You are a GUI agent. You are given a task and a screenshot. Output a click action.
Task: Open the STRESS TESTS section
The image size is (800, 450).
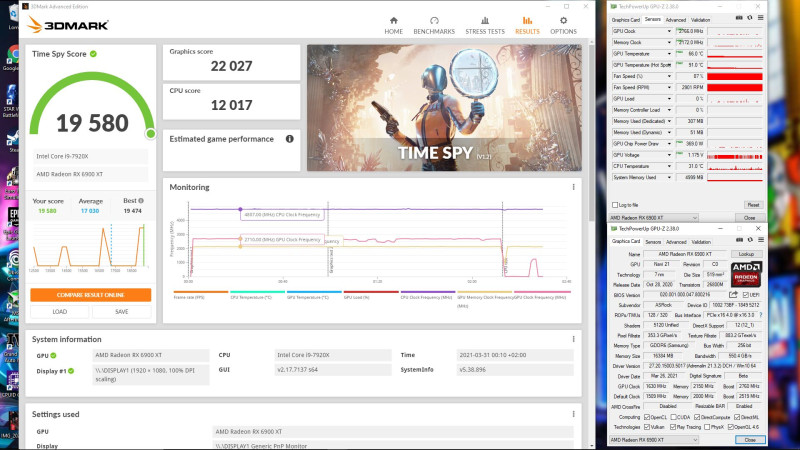click(x=485, y=26)
